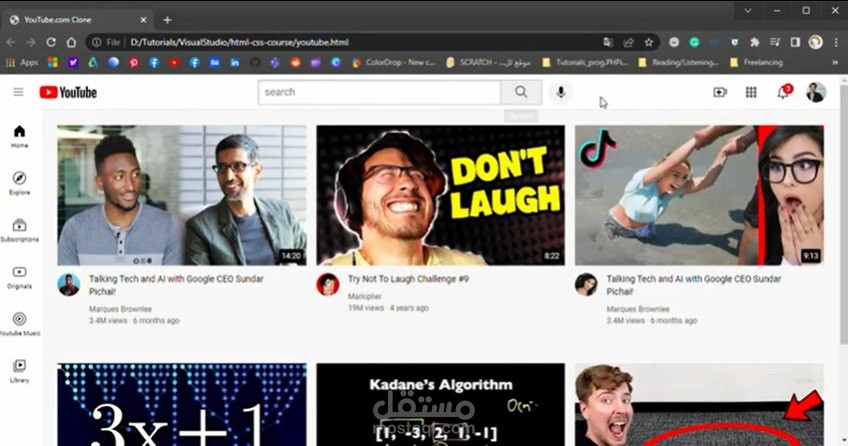
Task: Open Chrome extensions puzzle icon
Action: pyautogui.click(x=754, y=42)
